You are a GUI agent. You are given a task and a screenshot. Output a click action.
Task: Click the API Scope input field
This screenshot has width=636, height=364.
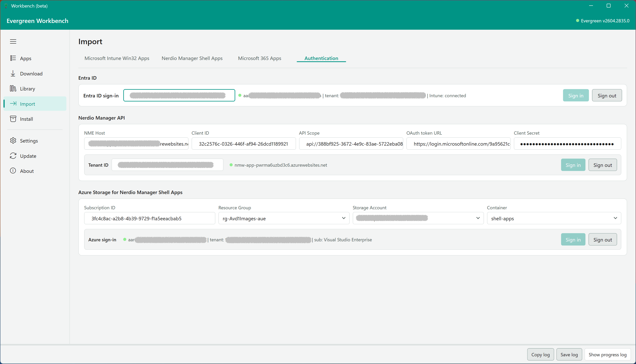351,144
